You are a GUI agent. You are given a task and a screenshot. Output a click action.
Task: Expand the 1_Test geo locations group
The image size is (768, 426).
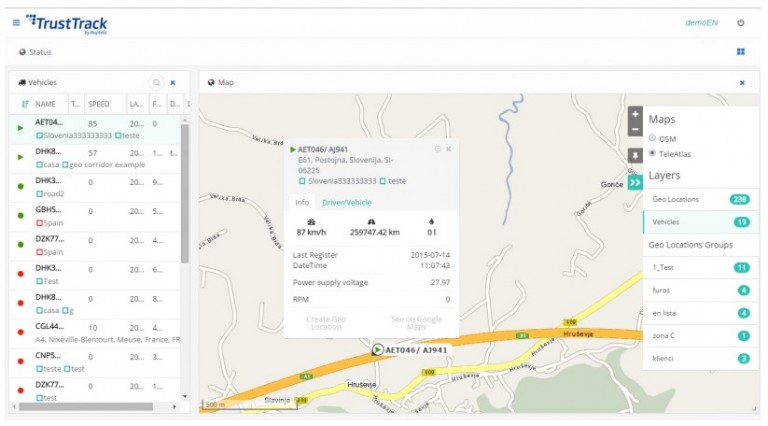[699, 267]
